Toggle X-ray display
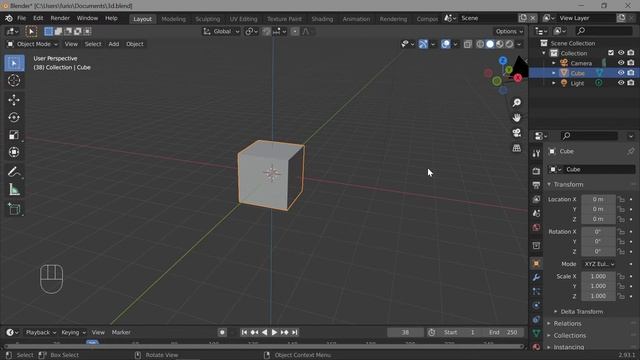The image size is (640, 360). click(468, 44)
